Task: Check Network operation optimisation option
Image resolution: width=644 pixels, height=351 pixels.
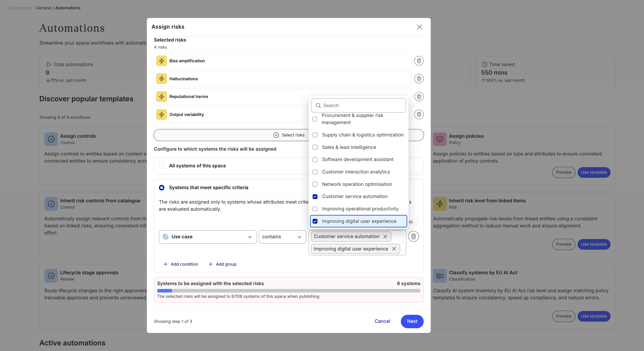Action: (x=315, y=184)
